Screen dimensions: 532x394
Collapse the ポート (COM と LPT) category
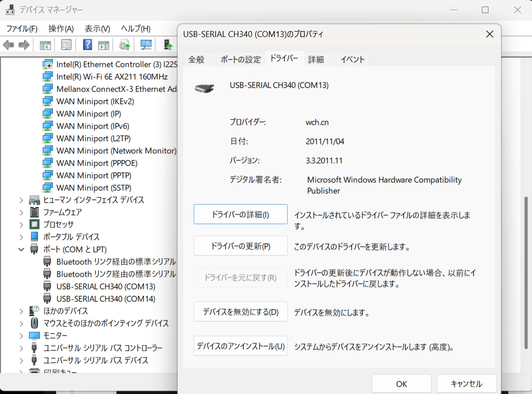click(x=21, y=250)
